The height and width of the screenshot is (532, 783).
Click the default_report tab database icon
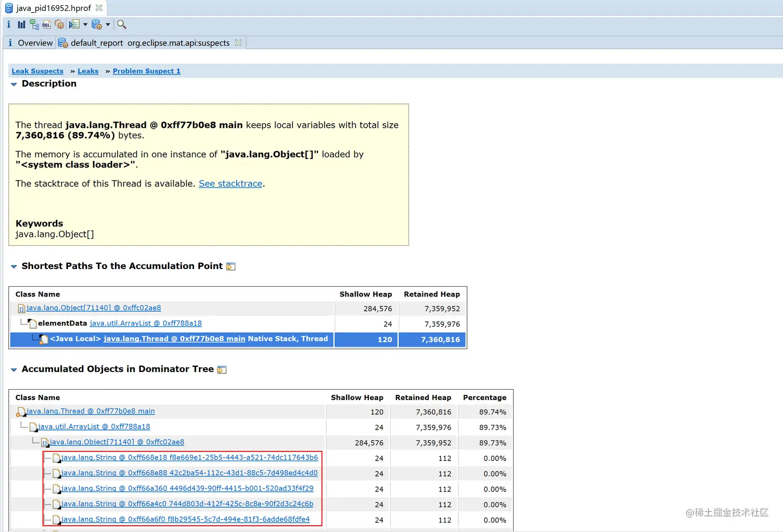pos(63,43)
